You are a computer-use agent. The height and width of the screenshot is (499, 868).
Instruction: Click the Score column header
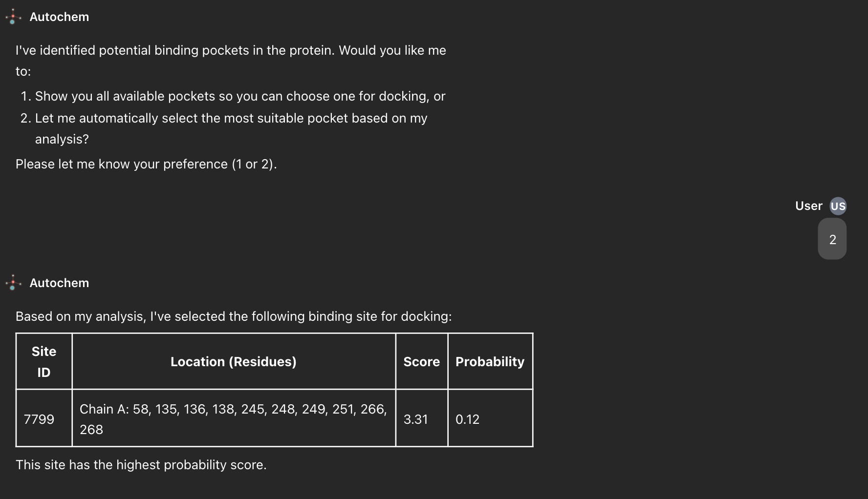tap(422, 362)
